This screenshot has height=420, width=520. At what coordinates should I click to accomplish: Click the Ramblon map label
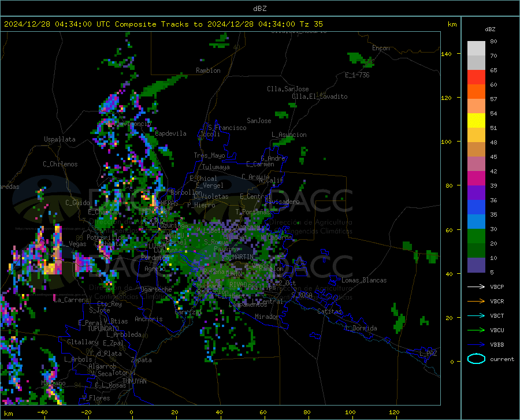point(208,70)
